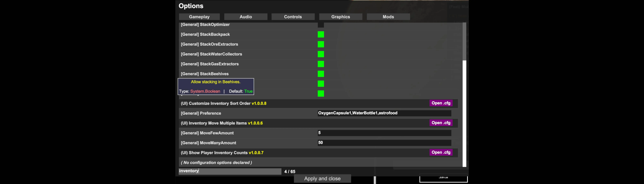Click the [General] StackOreExtractors label
The image size is (644, 184).
coord(209,44)
